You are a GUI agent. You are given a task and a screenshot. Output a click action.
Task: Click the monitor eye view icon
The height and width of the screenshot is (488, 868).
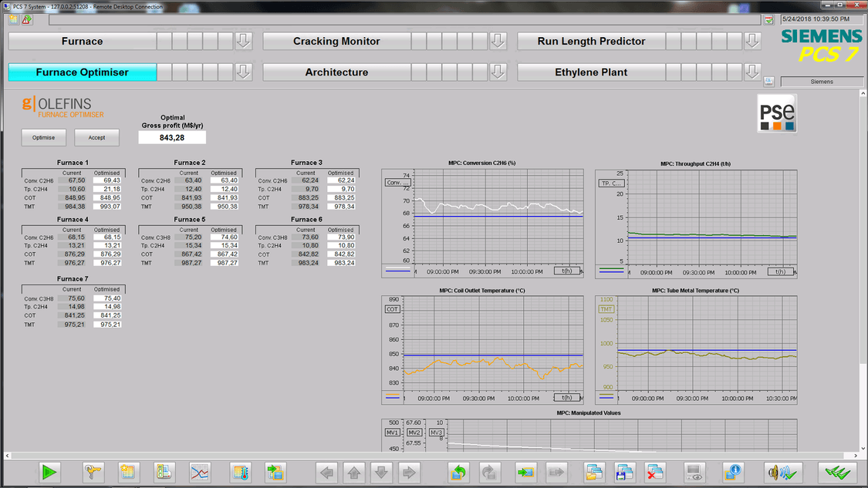(694, 472)
